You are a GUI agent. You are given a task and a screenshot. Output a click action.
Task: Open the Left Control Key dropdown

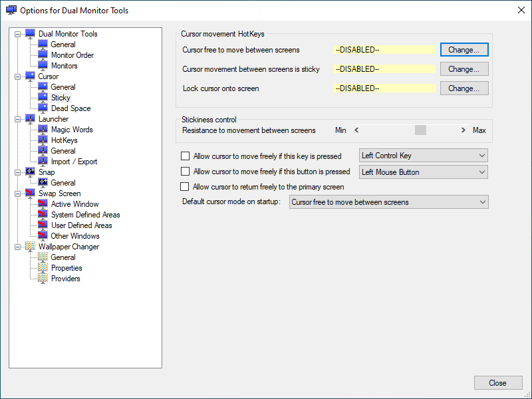424,156
